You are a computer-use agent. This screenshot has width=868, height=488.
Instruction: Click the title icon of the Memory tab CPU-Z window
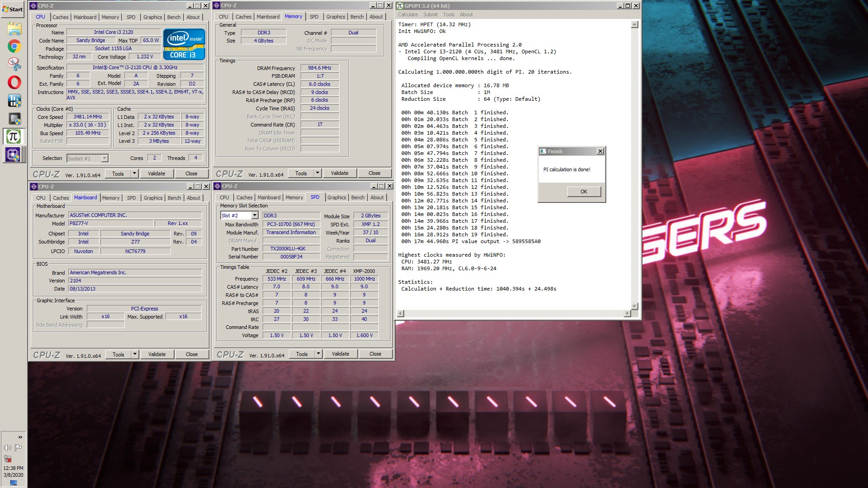point(217,5)
